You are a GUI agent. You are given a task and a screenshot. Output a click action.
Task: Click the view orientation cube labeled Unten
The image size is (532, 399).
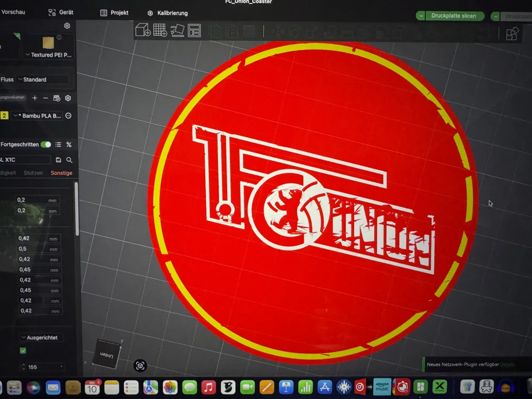(106, 354)
